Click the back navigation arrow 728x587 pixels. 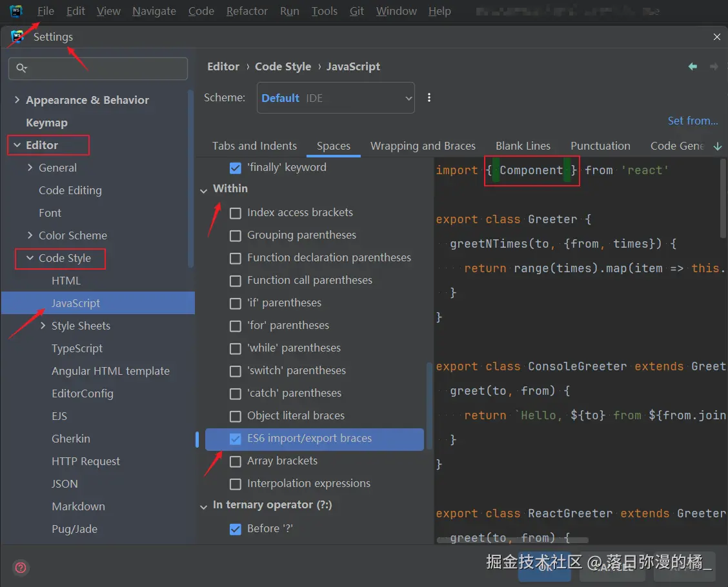693,66
